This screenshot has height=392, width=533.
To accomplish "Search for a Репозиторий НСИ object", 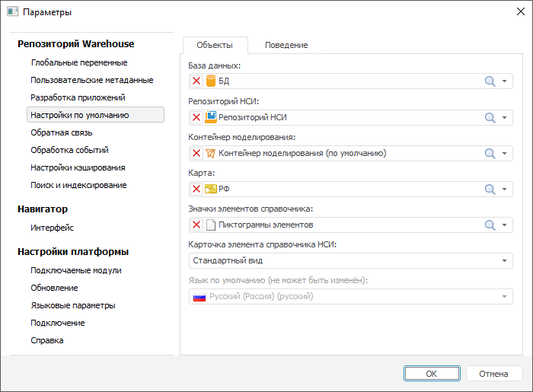I will pyautogui.click(x=490, y=117).
